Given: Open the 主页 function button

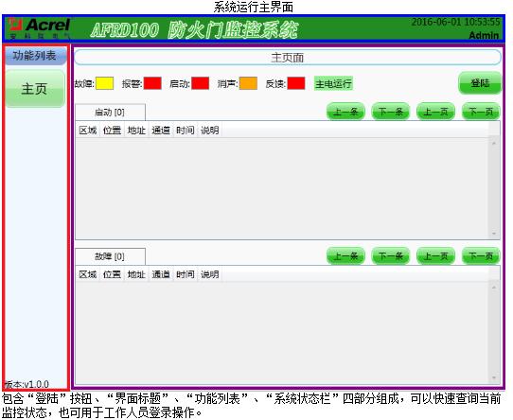Looking at the screenshot, I should point(35,89).
